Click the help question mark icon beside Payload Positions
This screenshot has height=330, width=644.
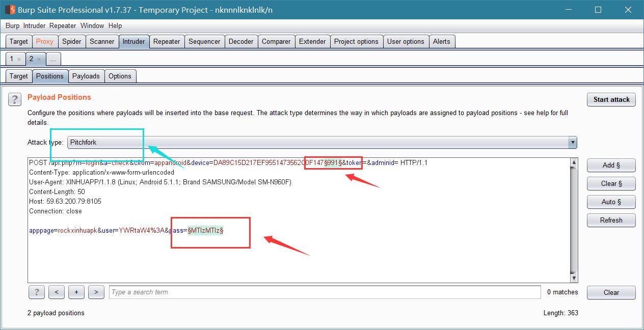15,99
